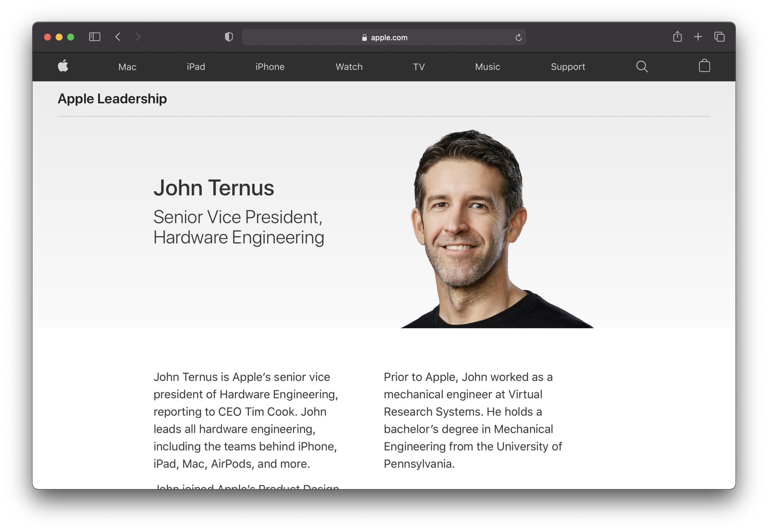Click the tab overview icon
The height and width of the screenshot is (532, 768).
pyautogui.click(x=719, y=37)
